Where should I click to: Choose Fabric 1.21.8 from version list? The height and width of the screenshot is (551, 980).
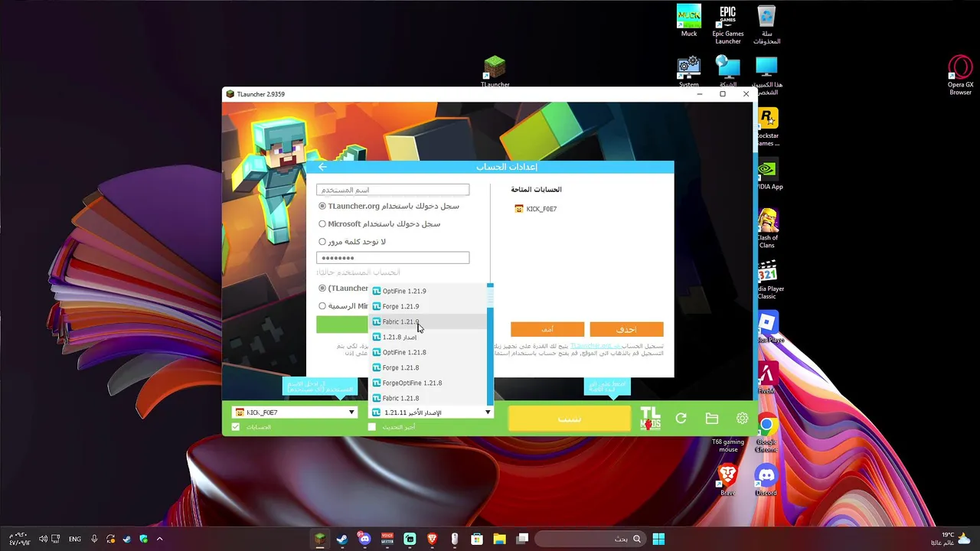coord(428,398)
